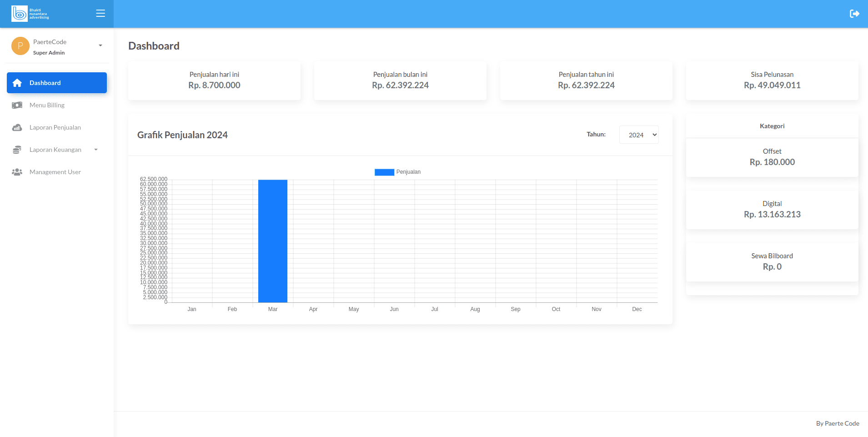The width and height of the screenshot is (868, 437).
Task: Open the Tahun 2024 year dropdown
Action: 638,135
